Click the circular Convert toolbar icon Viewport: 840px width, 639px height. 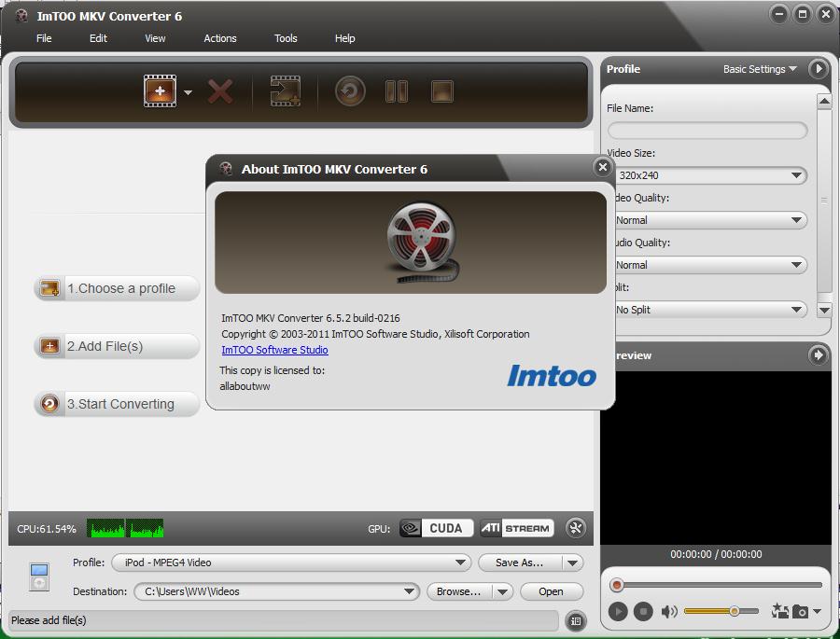[x=350, y=91]
